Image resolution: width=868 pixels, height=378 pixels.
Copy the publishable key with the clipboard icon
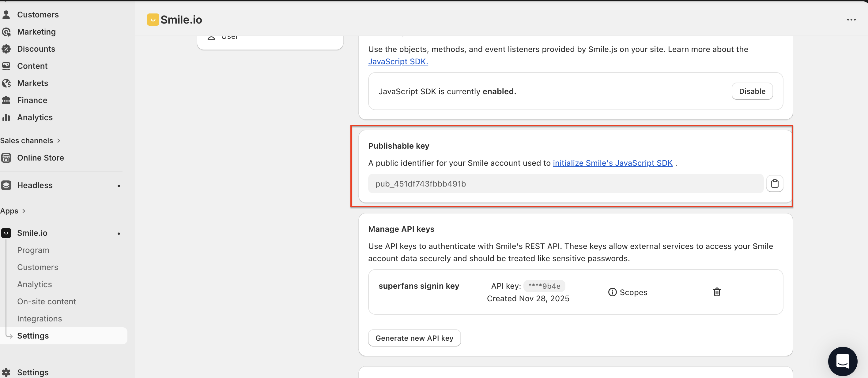[x=774, y=183]
